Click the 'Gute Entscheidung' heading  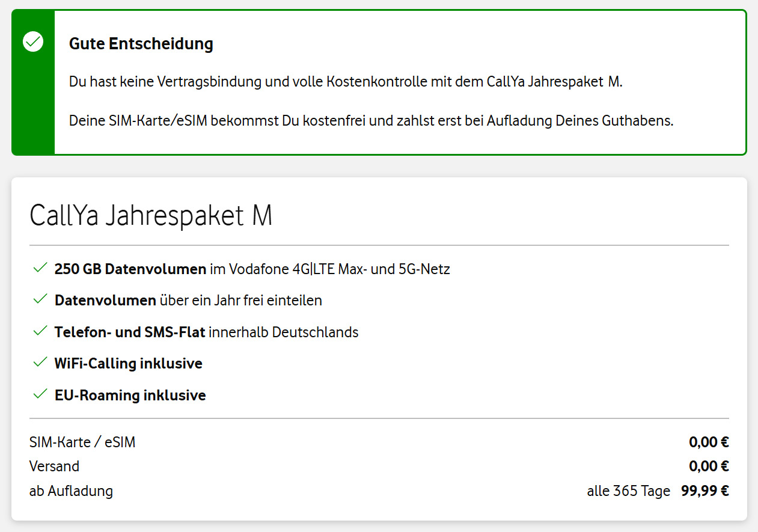[141, 44]
